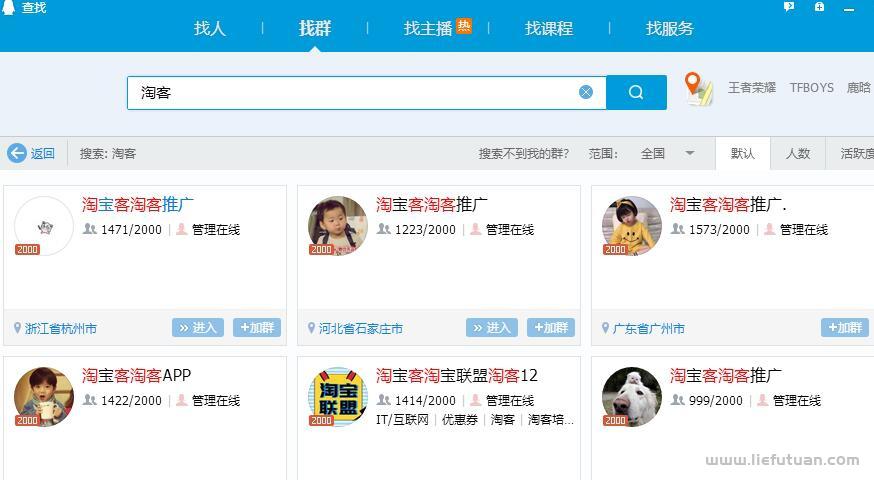Open the title of the 999/2000 group
This screenshot has width=874, height=480.
(726, 375)
